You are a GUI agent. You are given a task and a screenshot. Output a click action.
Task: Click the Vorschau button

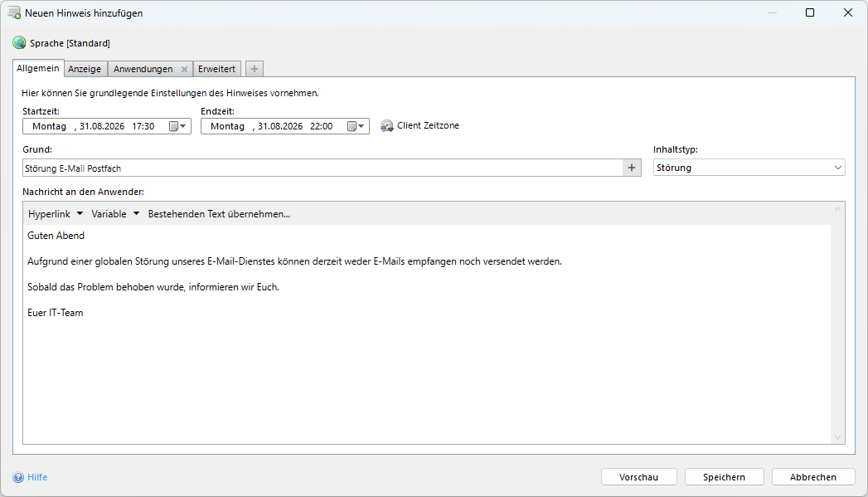click(639, 477)
